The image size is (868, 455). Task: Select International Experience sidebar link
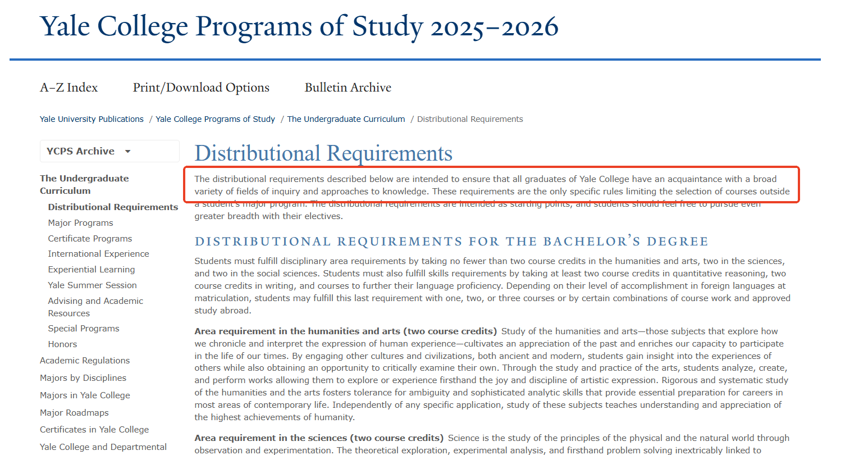(98, 254)
